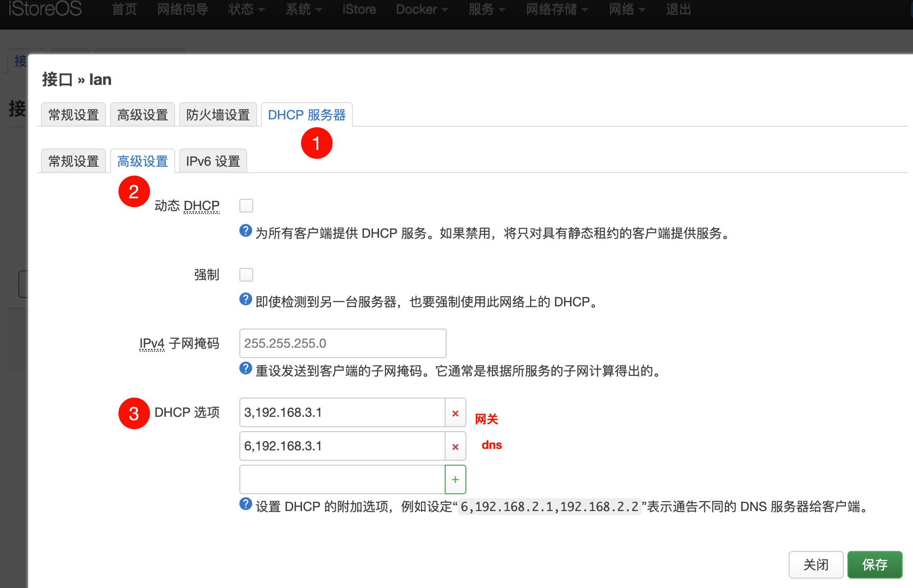Click the IPv4 子网掩码 input field

coord(342,343)
